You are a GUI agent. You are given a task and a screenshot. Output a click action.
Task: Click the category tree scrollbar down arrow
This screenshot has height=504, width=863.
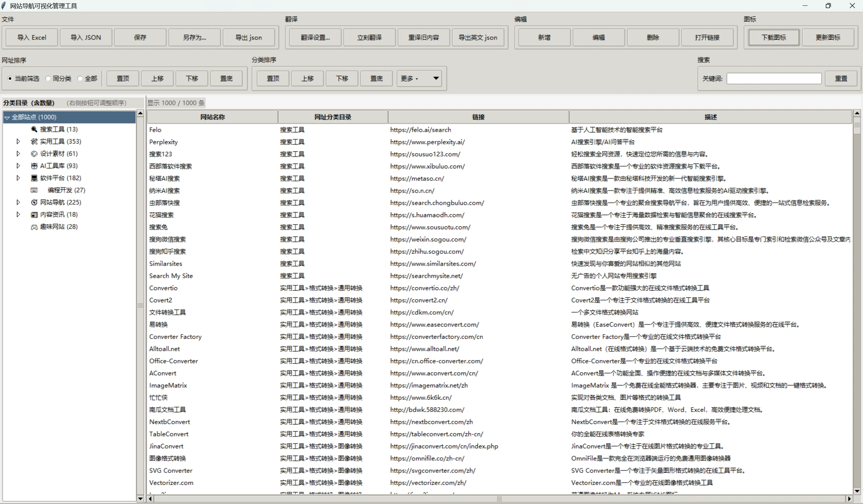(x=140, y=499)
